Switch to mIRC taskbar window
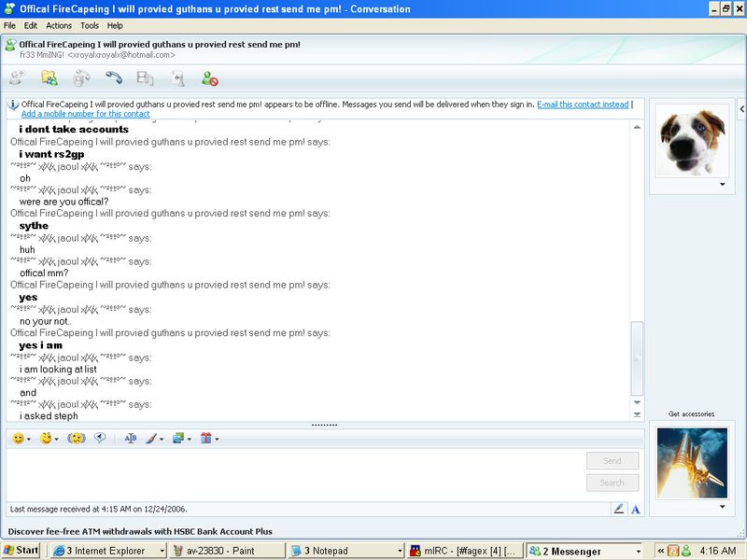Screen dimensions: 747x560 [465, 551]
